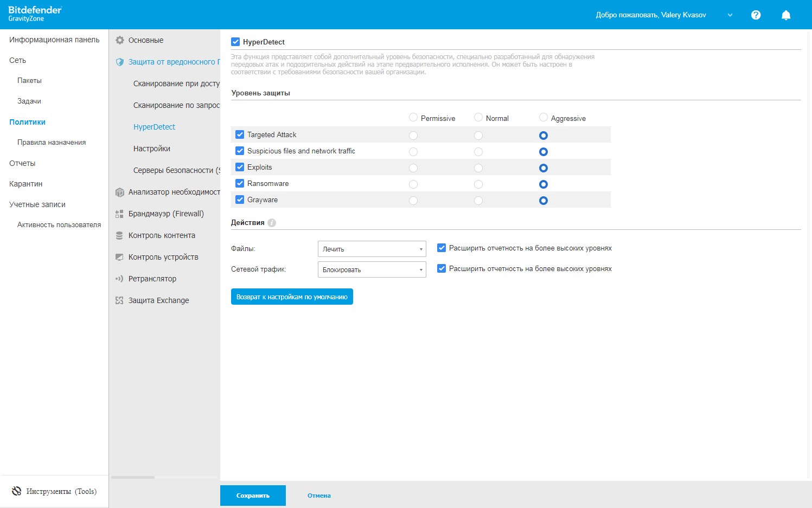Uncheck the Ransomware checkbox
This screenshot has height=508, width=812.
pos(240,183)
